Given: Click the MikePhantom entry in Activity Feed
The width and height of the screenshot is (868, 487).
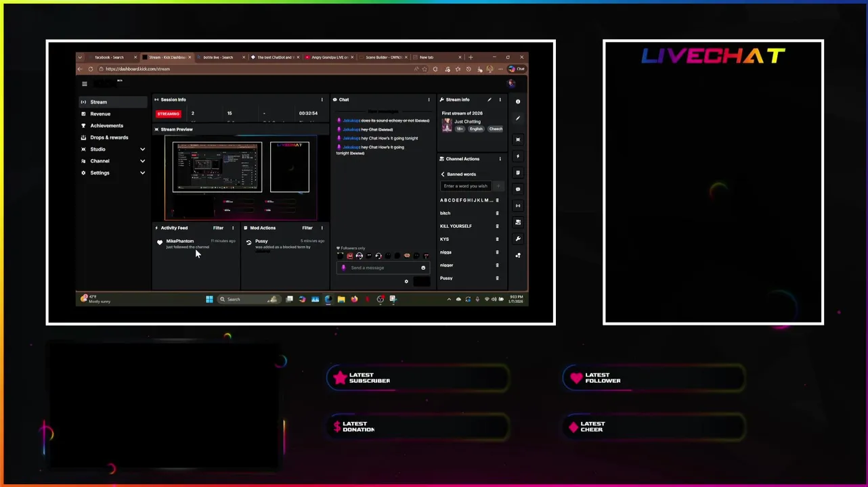Looking at the screenshot, I should pyautogui.click(x=196, y=243).
